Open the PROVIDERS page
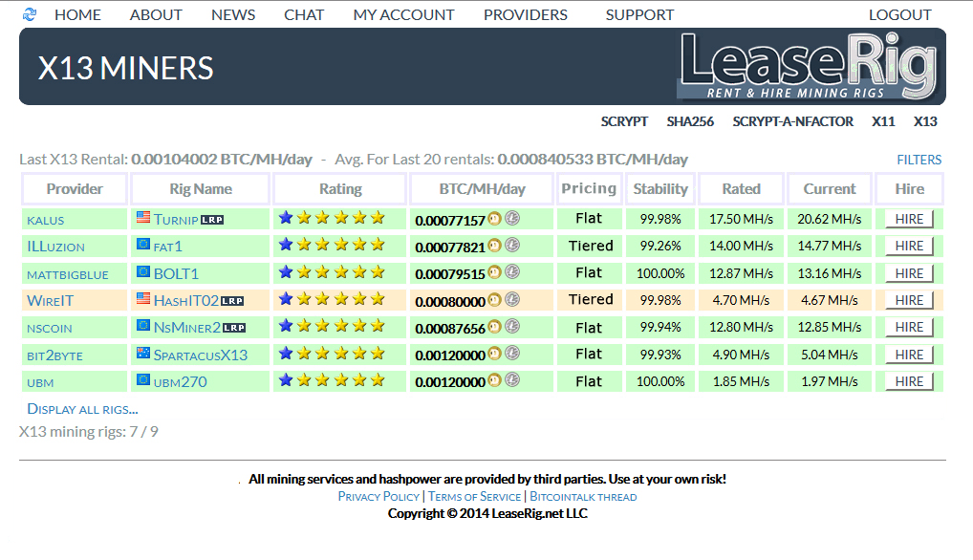 pyautogui.click(x=526, y=15)
